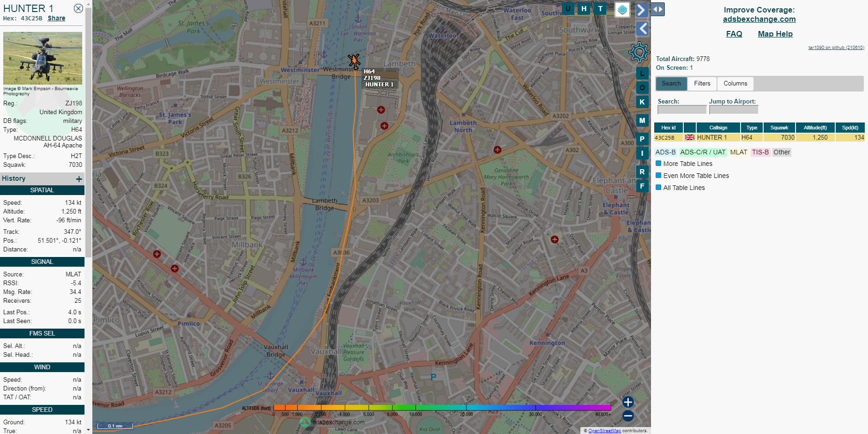
Task: Expand the History section plus icon
Action: tap(79, 179)
